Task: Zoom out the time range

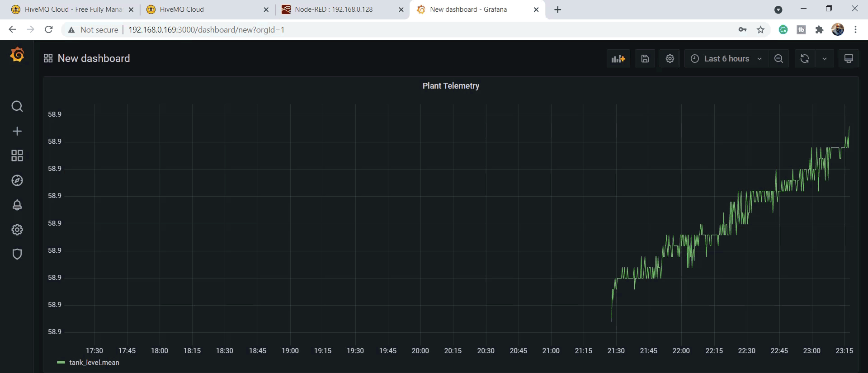Action: (778, 59)
